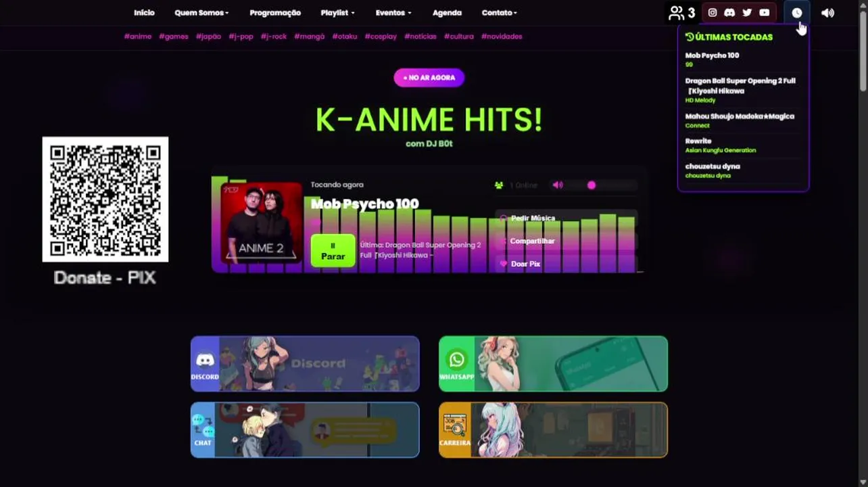Expand the Quem Somos dropdown menu
Screen dimensions: 868x487
pyautogui.click(x=201, y=13)
